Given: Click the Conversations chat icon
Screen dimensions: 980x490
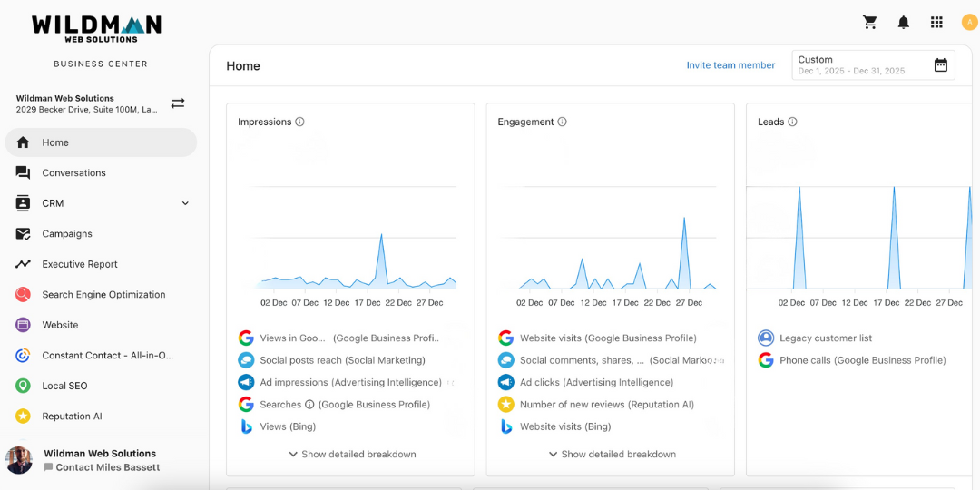Looking at the screenshot, I should pyautogui.click(x=23, y=173).
